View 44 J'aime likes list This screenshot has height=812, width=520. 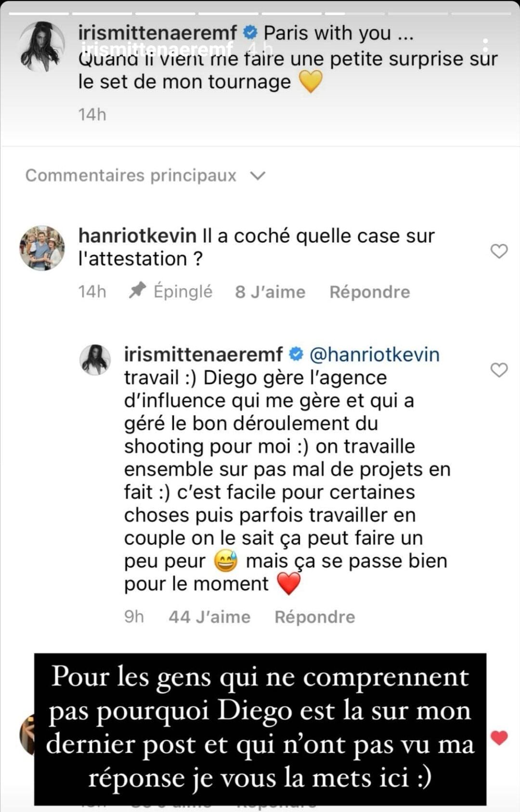click(x=209, y=617)
